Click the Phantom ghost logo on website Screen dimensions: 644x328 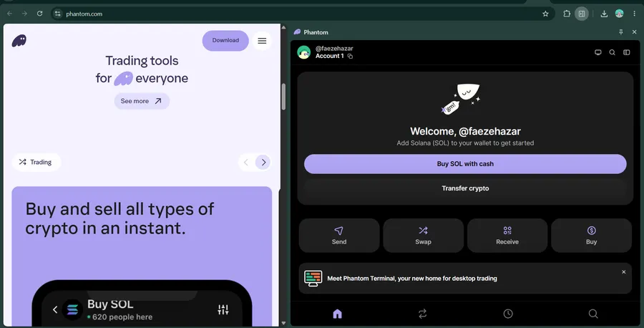click(19, 41)
